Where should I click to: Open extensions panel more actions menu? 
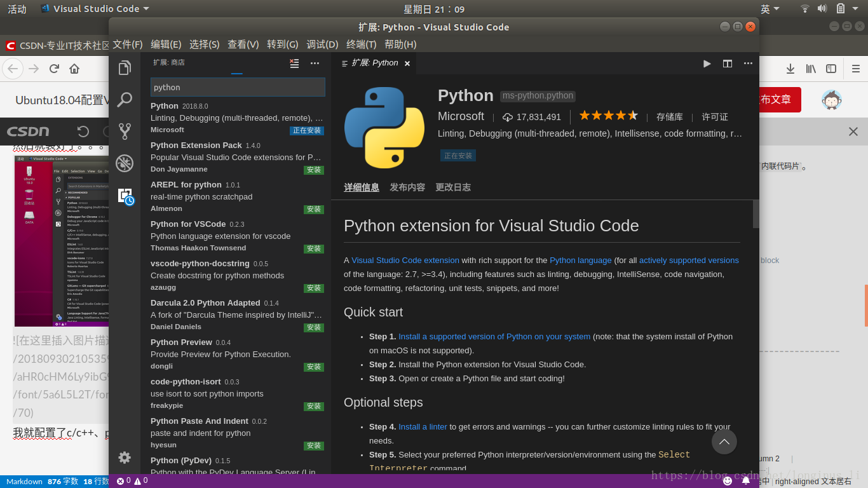[x=315, y=63]
